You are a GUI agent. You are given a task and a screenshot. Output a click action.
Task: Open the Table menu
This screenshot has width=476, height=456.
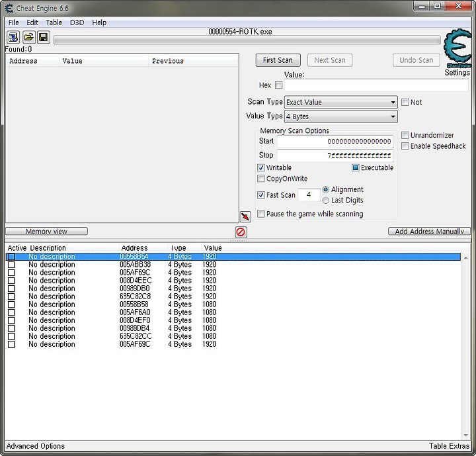pyautogui.click(x=54, y=23)
